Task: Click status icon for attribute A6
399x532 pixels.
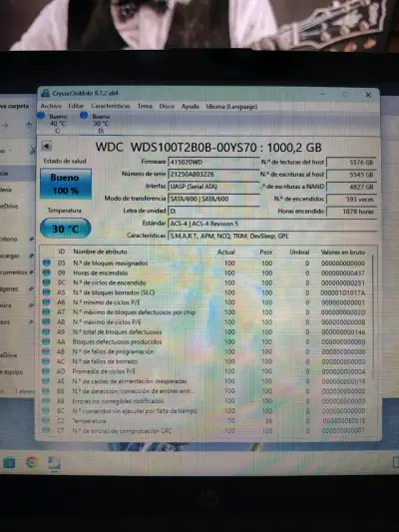Action: pyautogui.click(x=47, y=302)
